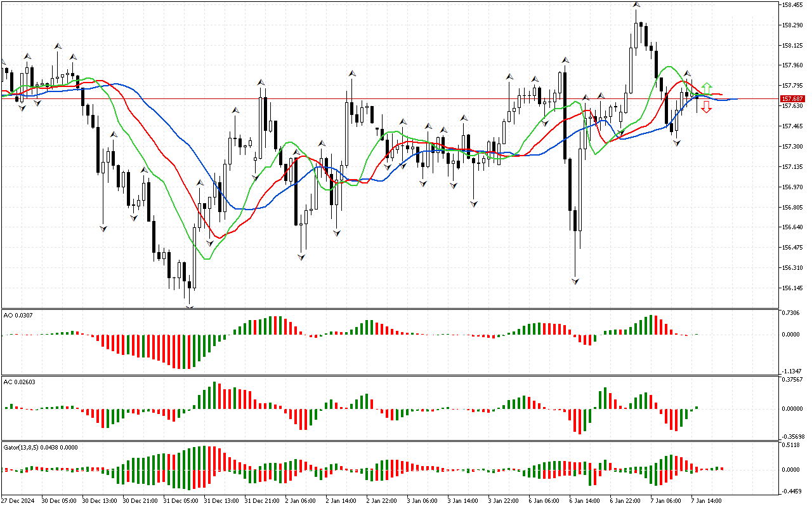Click the 156.640 price axis label

(792, 227)
